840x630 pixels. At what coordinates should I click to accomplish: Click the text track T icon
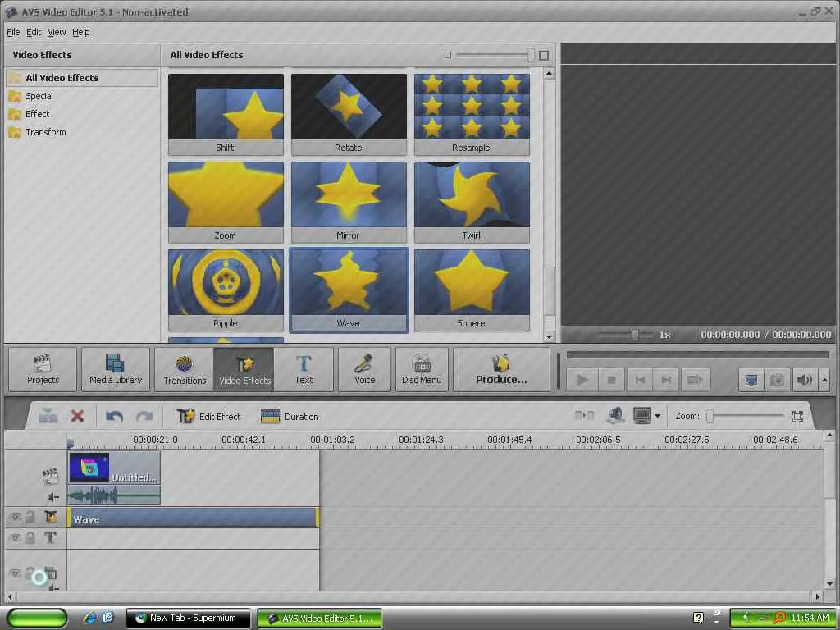pyautogui.click(x=50, y=537)
